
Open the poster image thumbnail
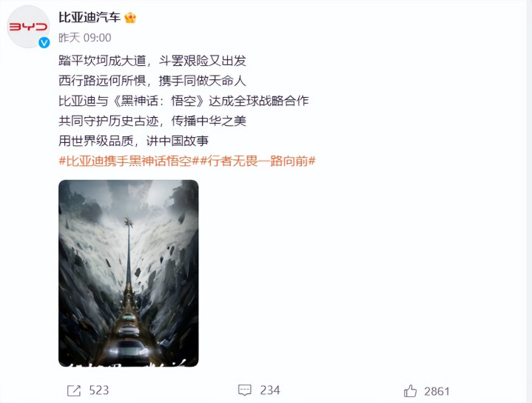pos(129,273)
